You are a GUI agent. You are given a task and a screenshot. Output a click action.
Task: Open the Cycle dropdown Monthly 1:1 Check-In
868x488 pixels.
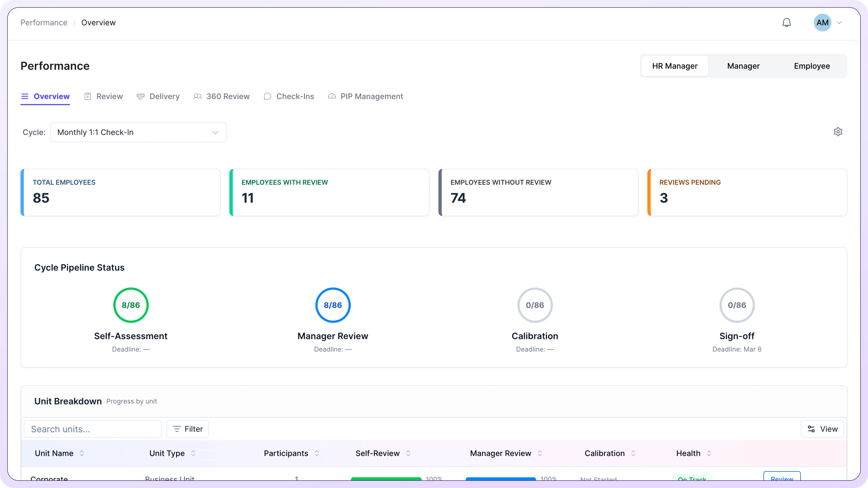coord(138,132)
